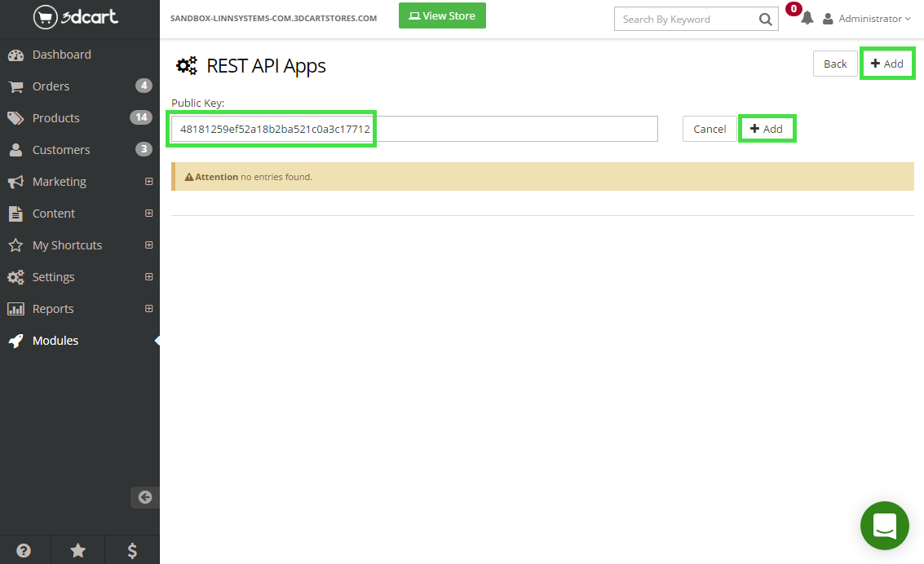Viewport: 924px width, 564px height.
Task: Click Cancel beside the public key
Action: [710, 129]
